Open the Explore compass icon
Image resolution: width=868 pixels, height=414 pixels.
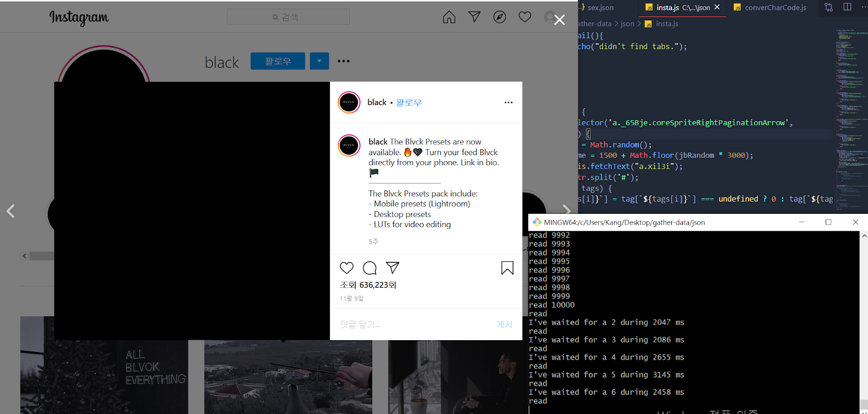click(x=500, y=17)
